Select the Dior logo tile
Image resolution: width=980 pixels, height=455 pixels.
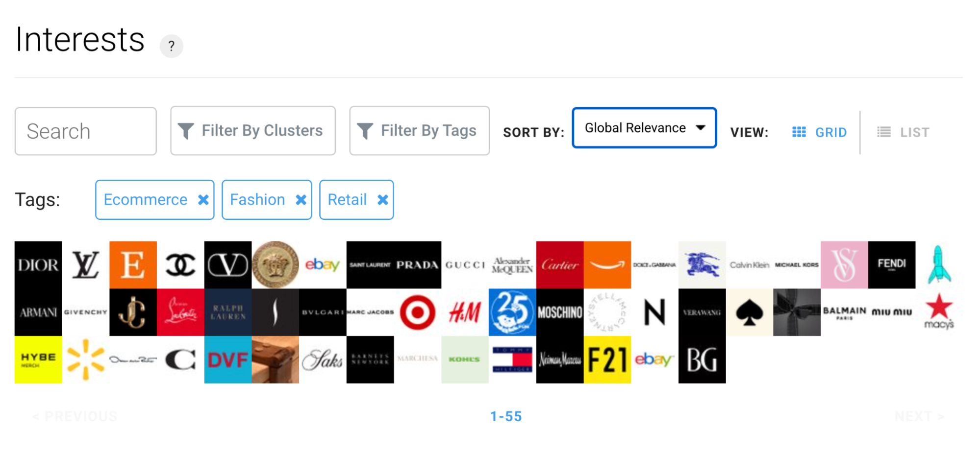tap(38, 264)
